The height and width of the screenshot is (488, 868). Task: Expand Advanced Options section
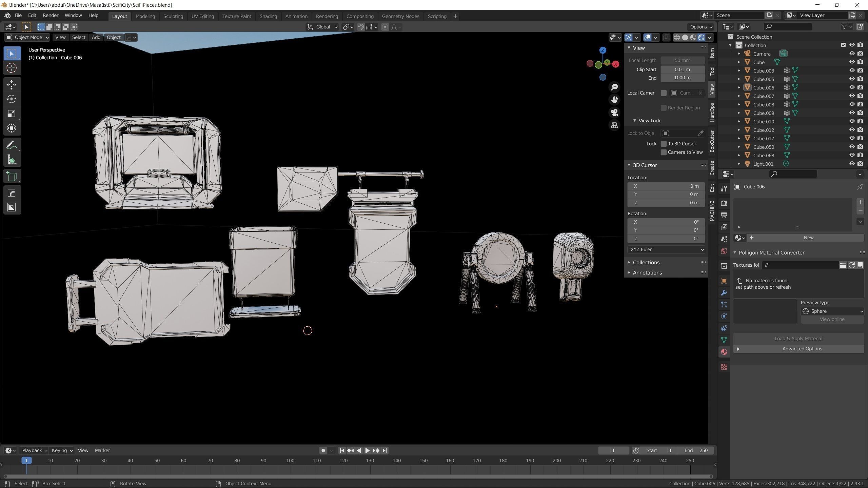click(x=798, y=349)
